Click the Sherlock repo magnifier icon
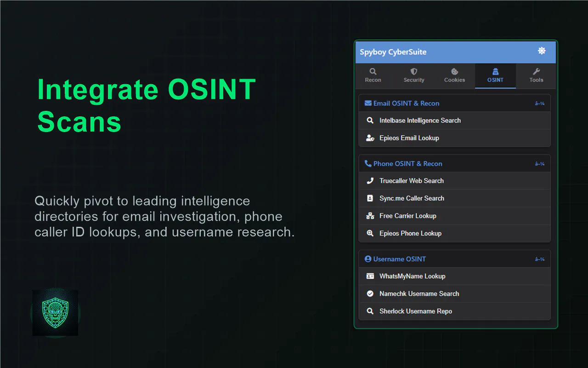The image size is (588, 368). 370,311
